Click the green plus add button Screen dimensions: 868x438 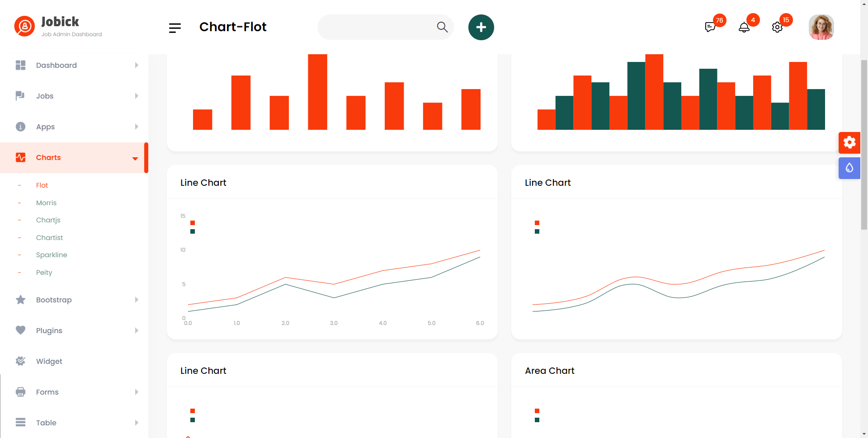click(481, 27)
